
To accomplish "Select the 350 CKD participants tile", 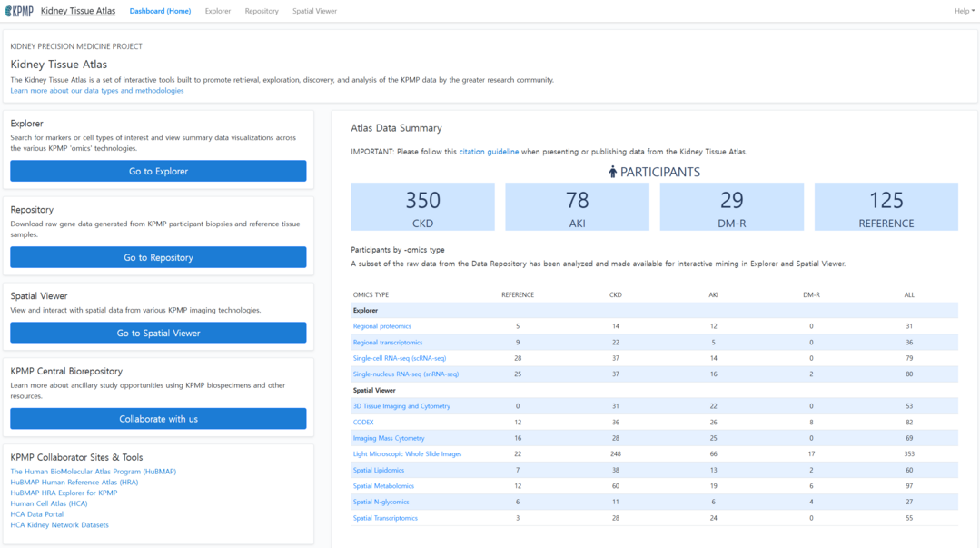I will click(x=422, y=207).
